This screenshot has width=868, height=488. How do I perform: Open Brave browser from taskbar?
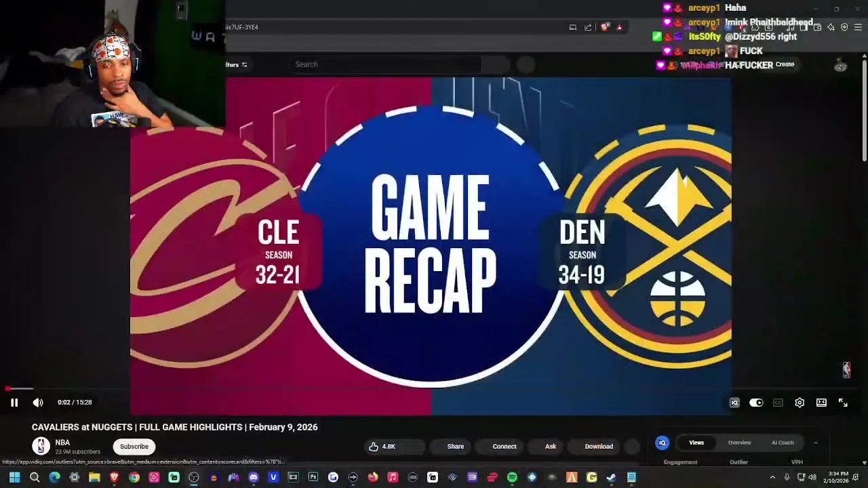click(x=114, y=477)
